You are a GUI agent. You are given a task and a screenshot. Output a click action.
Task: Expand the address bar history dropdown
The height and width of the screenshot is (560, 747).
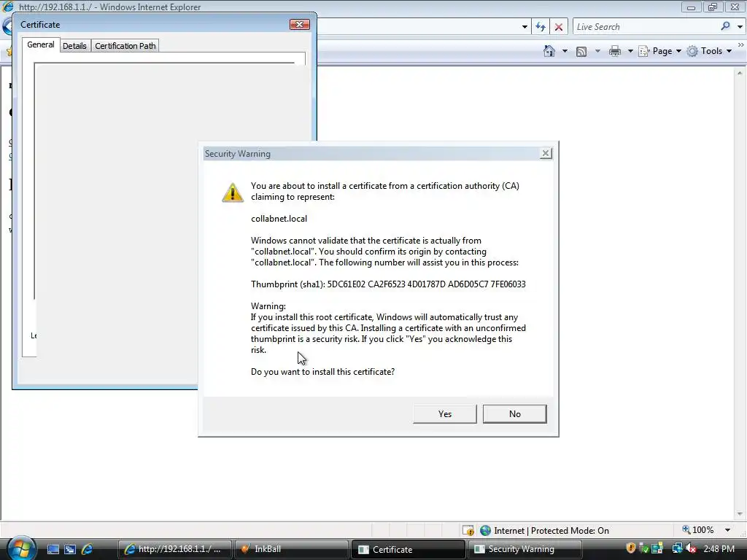525,27
